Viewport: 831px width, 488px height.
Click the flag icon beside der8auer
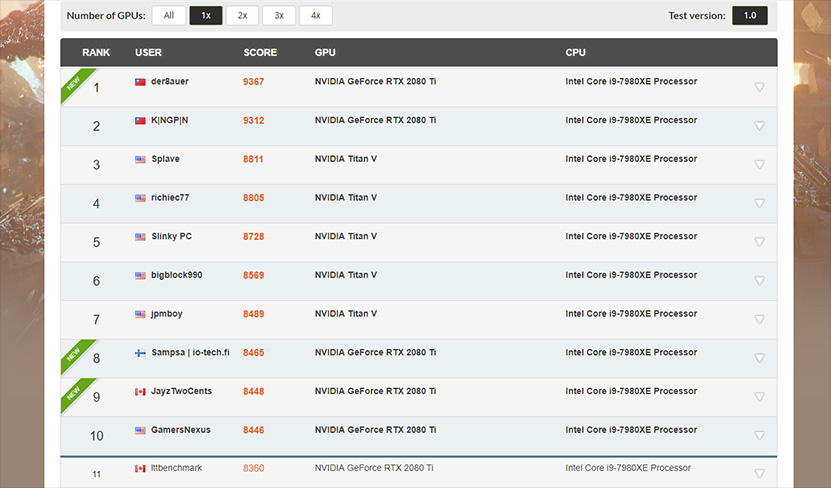[x=140, y=82]
